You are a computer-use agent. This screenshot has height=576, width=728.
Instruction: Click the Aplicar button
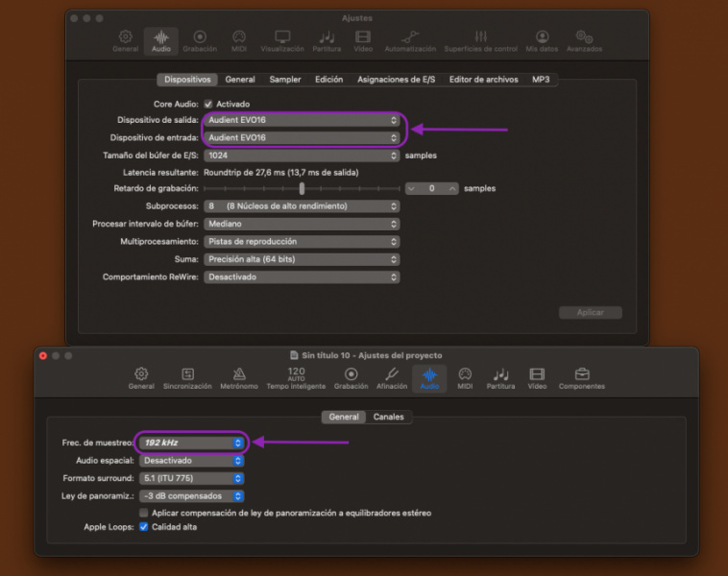(590, 312)
